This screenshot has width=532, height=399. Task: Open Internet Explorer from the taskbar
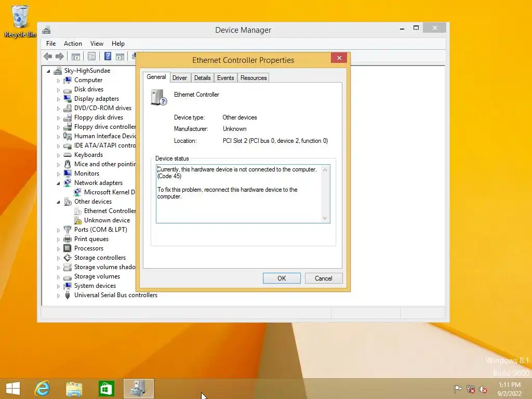pos(43,388)
